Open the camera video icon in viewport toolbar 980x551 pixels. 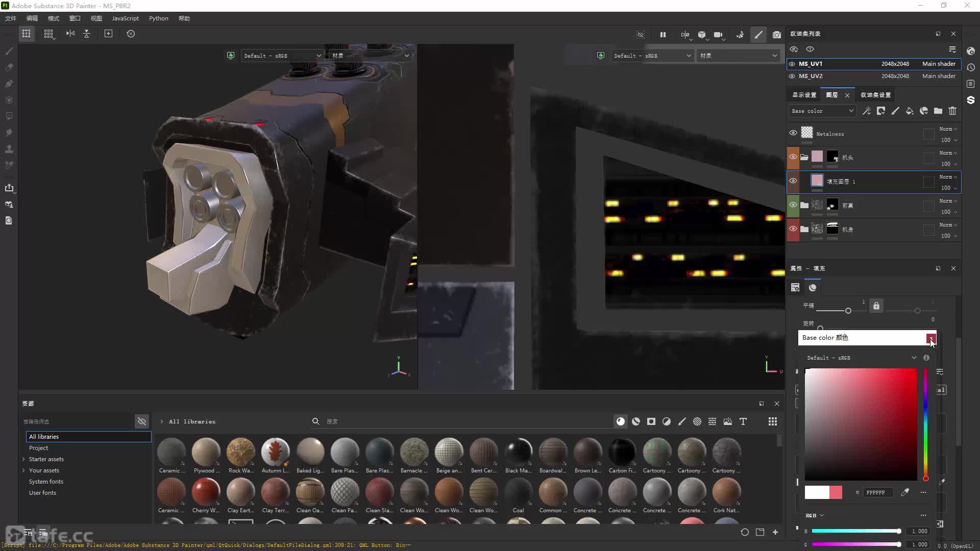(x=718, y=35)
